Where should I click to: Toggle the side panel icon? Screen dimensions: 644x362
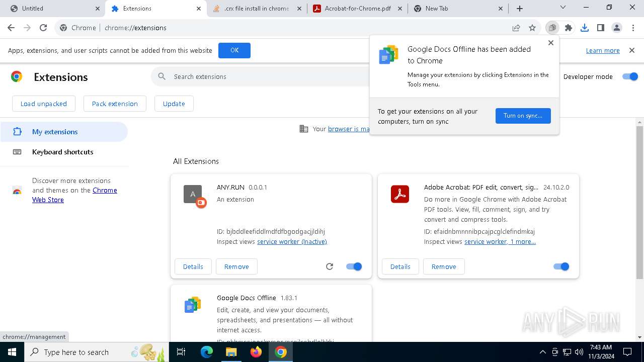pyautogui.click(x=601, y=28)
